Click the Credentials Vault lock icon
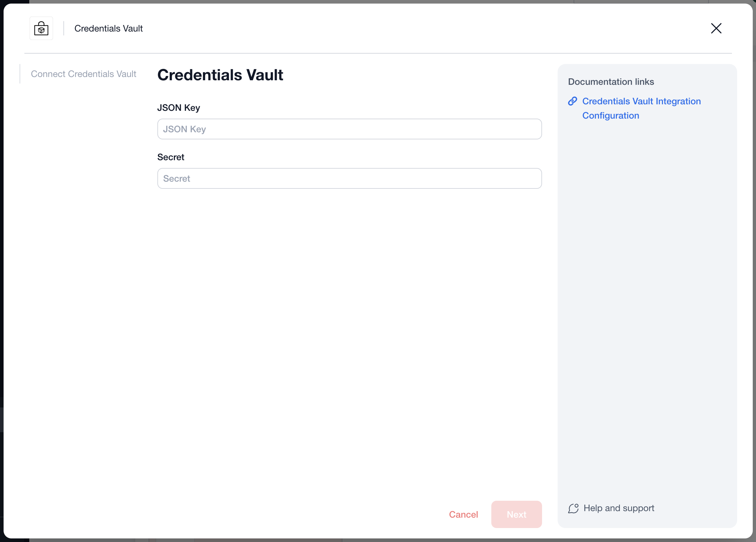This screenshot has height=542, width=756. tap(41, 29)
